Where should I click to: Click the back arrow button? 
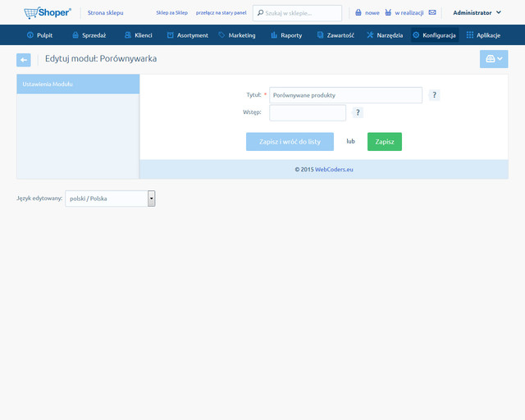[24, 60]
